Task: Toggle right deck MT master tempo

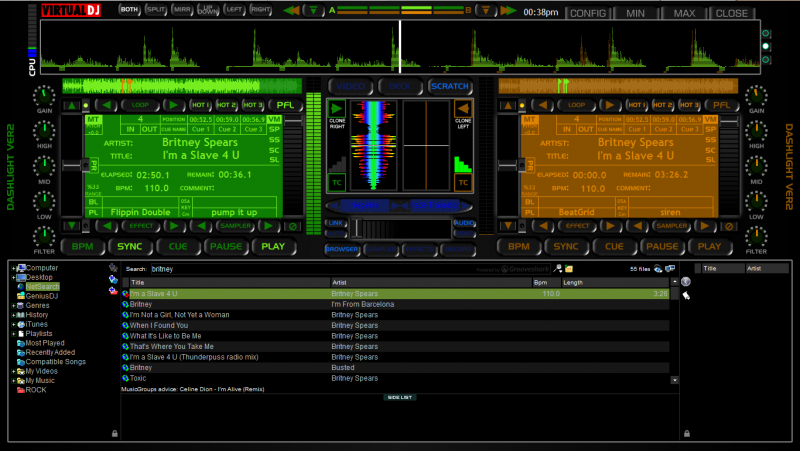Action: coord(529,119)
